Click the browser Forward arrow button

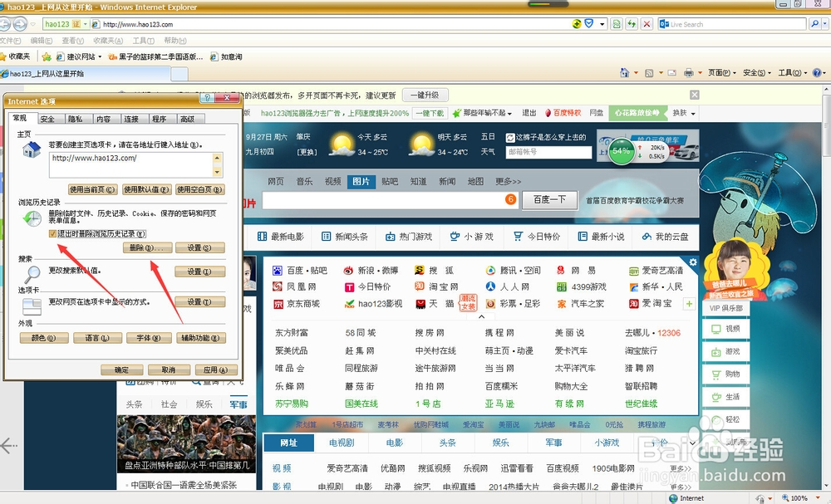point(20,24)
